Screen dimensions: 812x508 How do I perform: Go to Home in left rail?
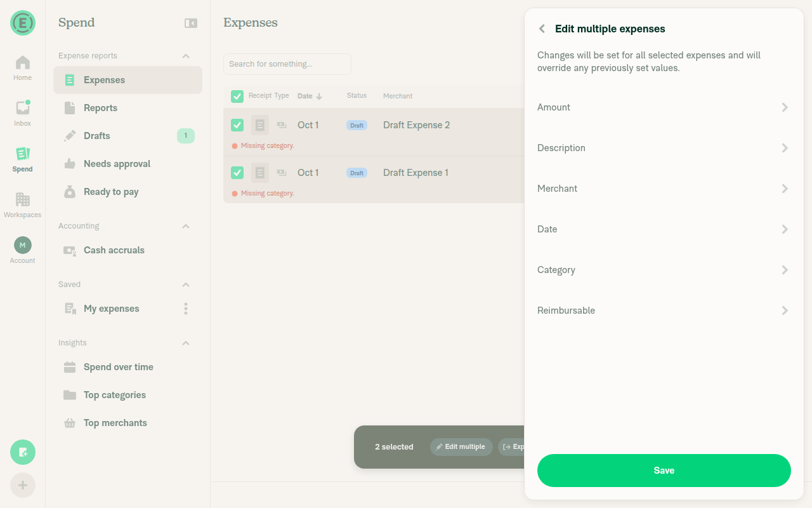[23, 68]
